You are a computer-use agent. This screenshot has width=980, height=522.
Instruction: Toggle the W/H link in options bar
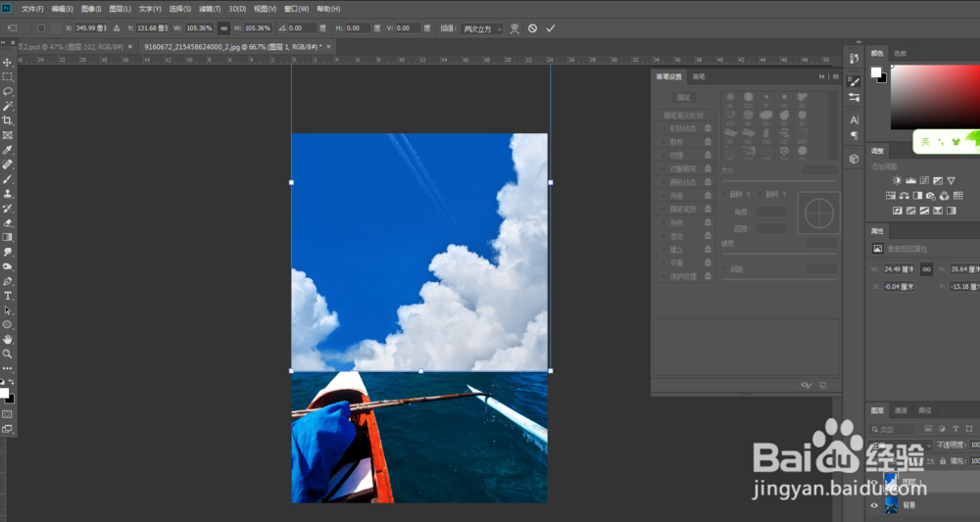(x=223, y=28)
